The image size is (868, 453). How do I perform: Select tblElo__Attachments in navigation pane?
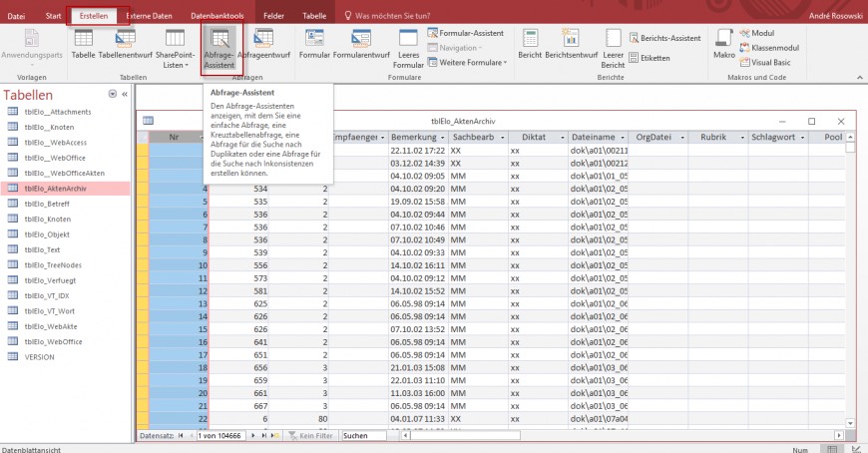(65, 112)
